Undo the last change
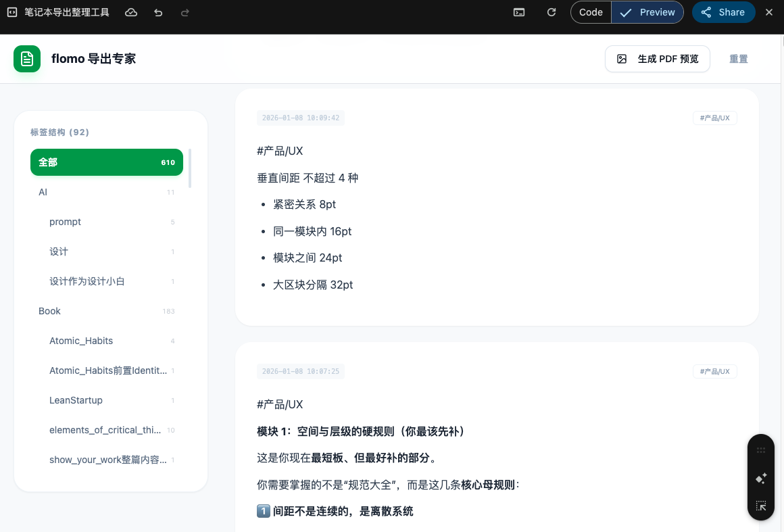 [x=158, y=12]
